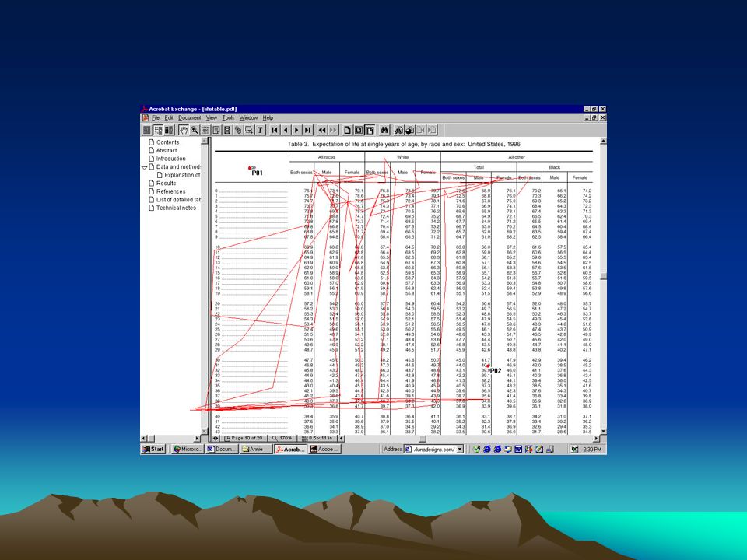This screenshot has width=747, height=560.
Task: Click the Start button
Action: click(x=153, y=449)
